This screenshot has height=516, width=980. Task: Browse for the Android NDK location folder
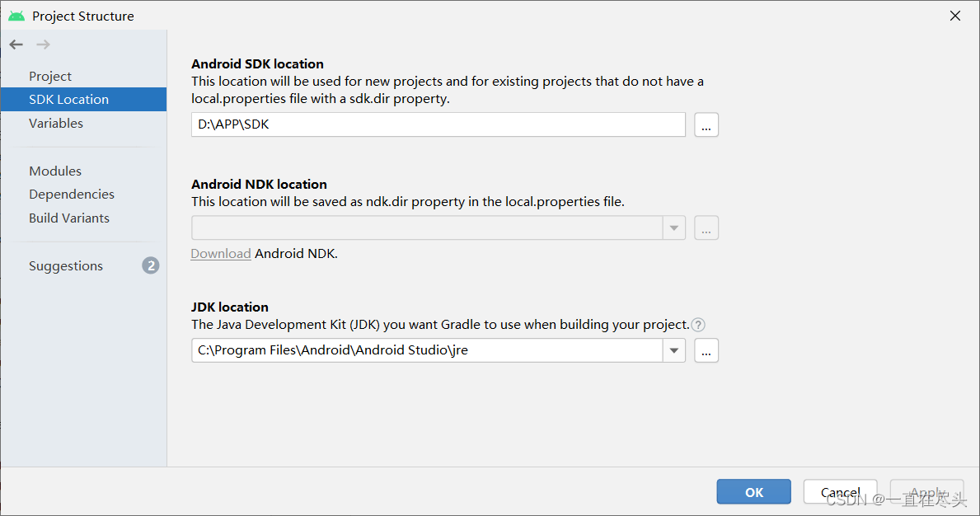click(x=706, y=228)
